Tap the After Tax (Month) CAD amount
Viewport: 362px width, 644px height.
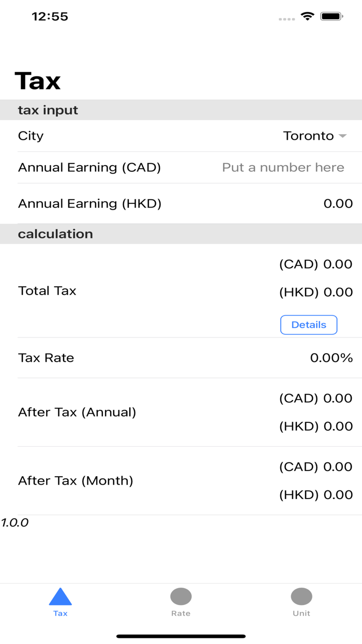tap(315, 466)
